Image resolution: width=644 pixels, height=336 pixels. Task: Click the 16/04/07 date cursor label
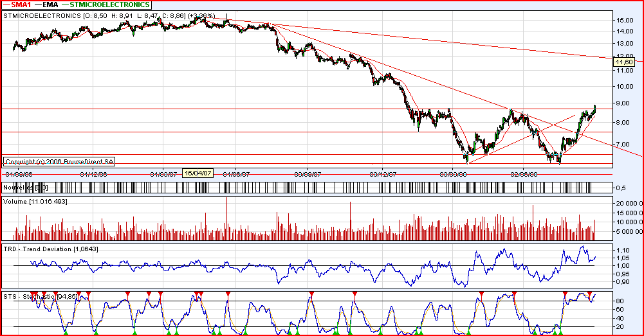click(x=198, y=173)
